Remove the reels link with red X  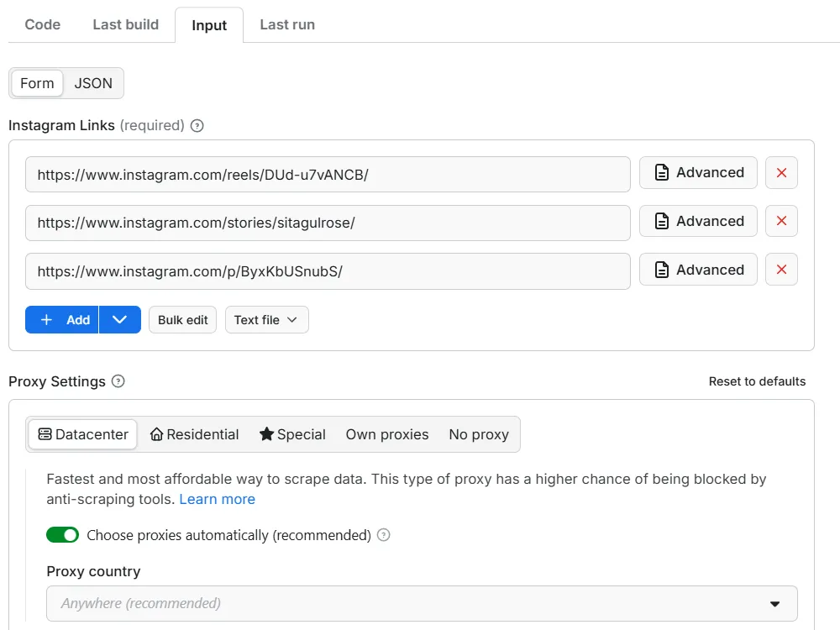tap(781, 173)
